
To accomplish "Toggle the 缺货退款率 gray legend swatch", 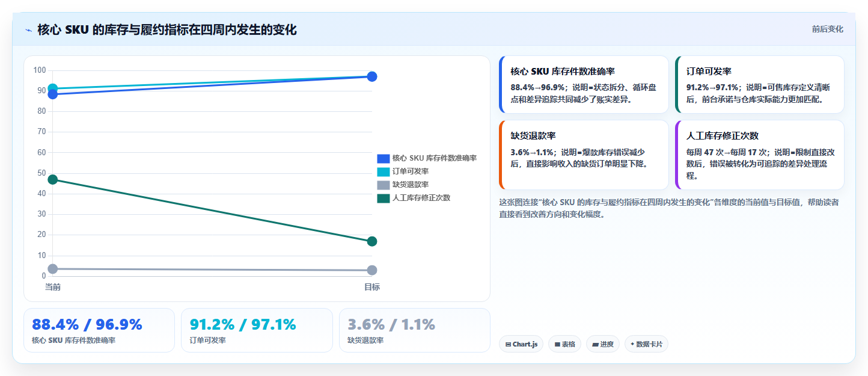I will pyautogui.click(x=384, y=185).
